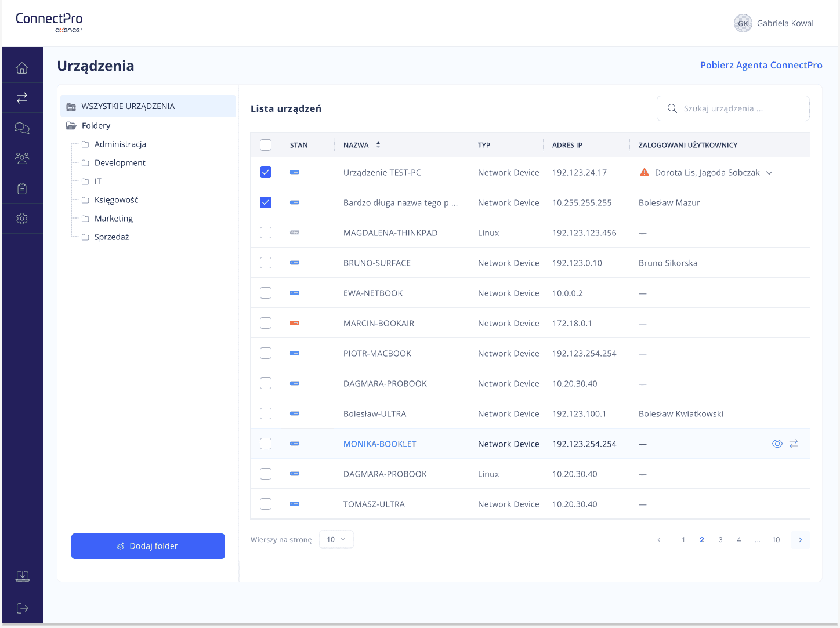Click the gray status icon of MAGDALENA-THINKPAD

click(x=295, y=233)
